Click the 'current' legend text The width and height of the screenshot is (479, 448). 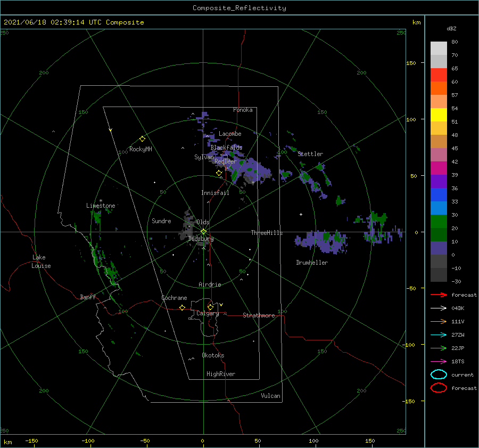(463, 374)
